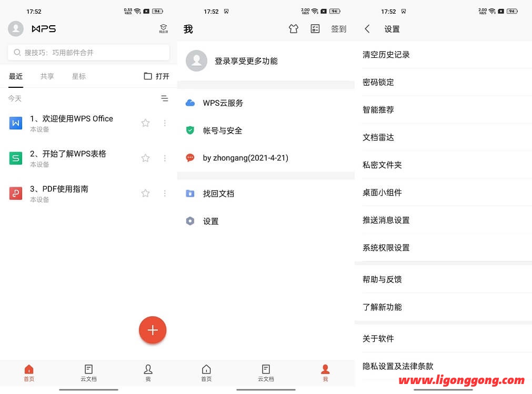Tap the blue W document icon
Image resolution: width=532 pixels, height=394 pixels.
point(16,123)
